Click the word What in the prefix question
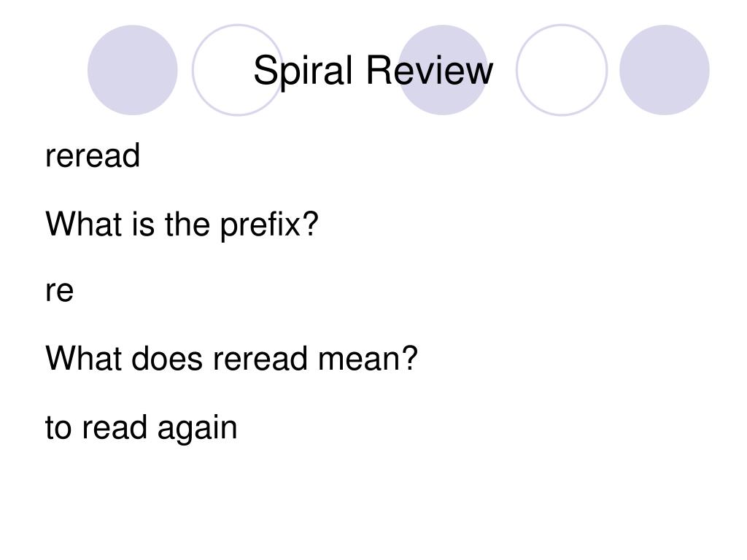This screenshot has width=747, height=560. (x=83, y=223)
